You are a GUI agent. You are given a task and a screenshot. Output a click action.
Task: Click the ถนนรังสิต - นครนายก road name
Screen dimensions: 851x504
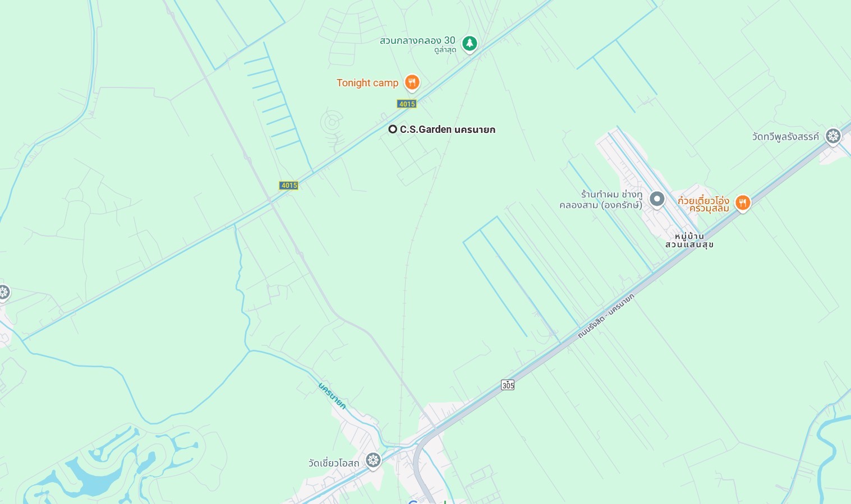(606, 316)
